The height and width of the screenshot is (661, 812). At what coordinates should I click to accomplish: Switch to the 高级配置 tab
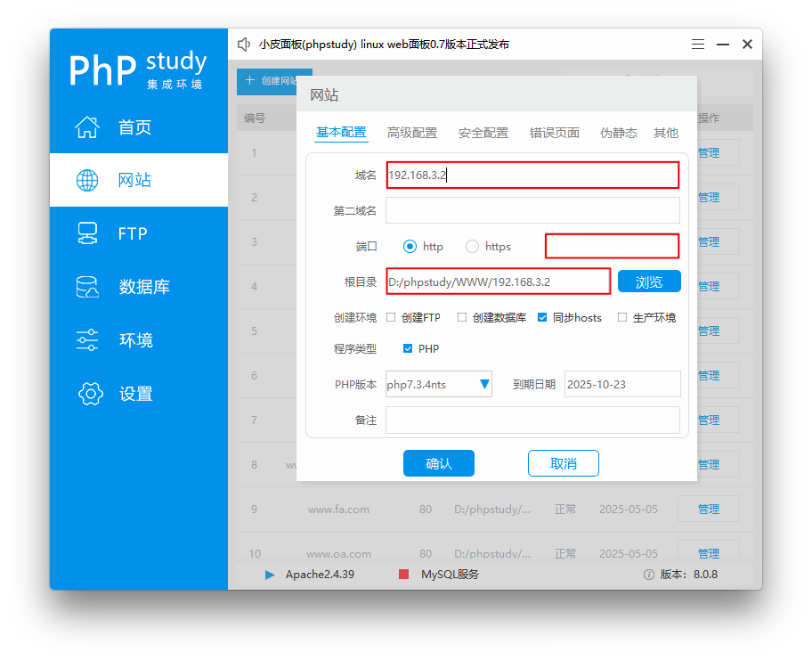pos(412,133)
